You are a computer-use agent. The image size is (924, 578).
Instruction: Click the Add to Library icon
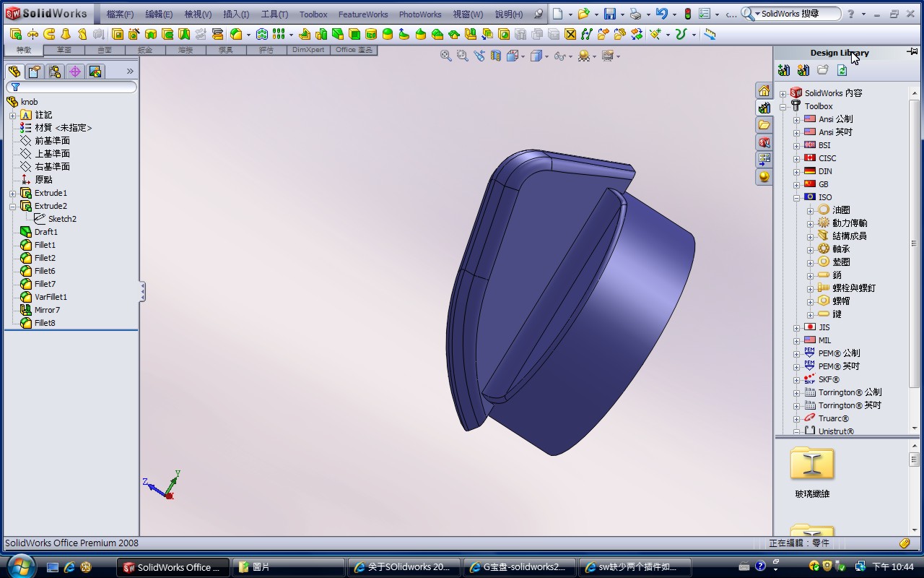[784, 70]
